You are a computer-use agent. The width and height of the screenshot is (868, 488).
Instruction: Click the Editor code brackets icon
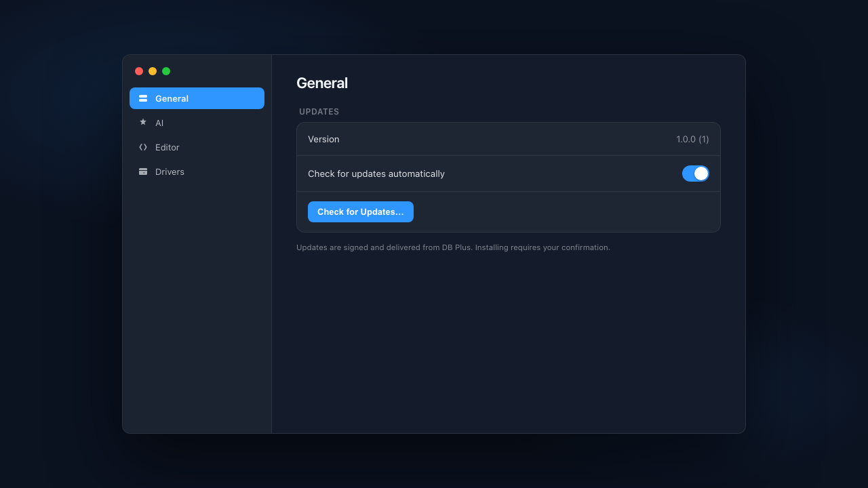[x=143, y=147]
